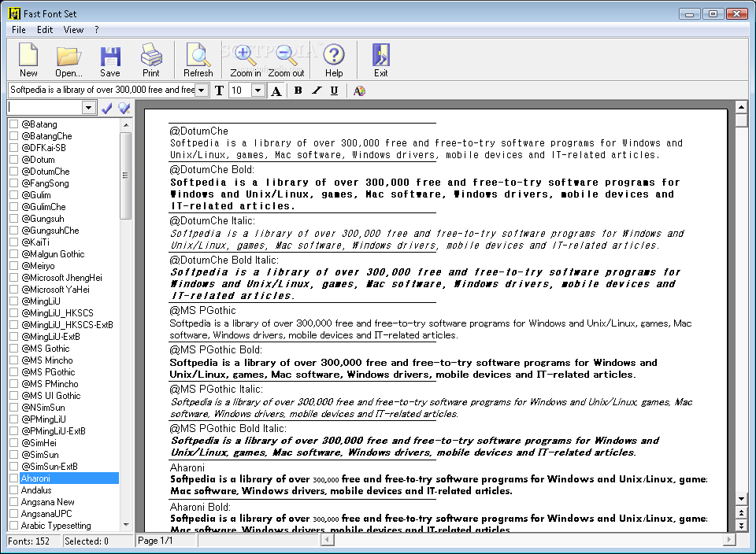The image size is (756, 554).
Task: Open the ? help menu
Action: pyautogui.click(x=97, y=30)
